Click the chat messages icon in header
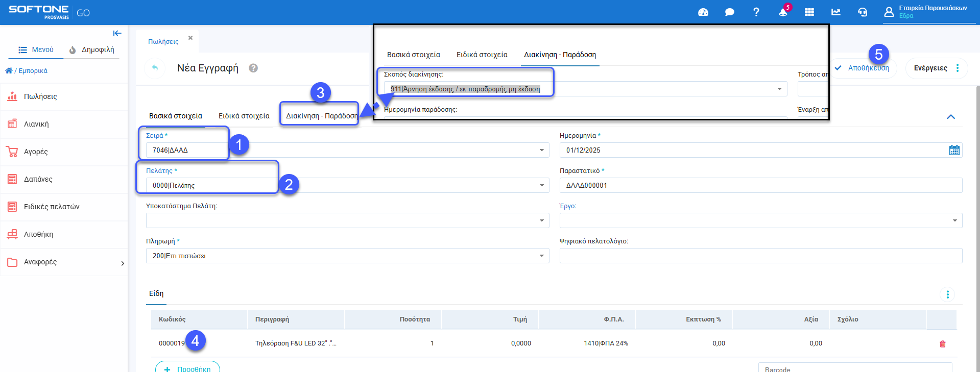The width and height of the screenshot is (980, 372). click(729, 12)
